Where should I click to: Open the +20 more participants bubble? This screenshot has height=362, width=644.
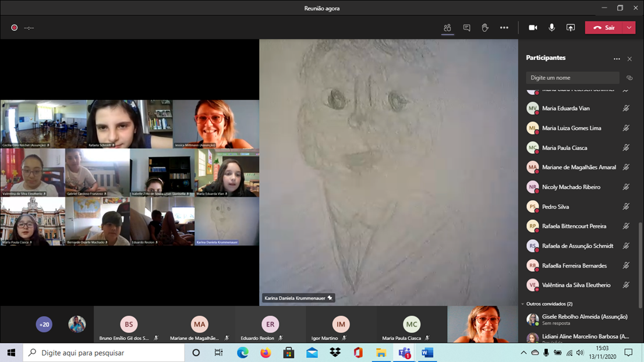pos(44,324)
